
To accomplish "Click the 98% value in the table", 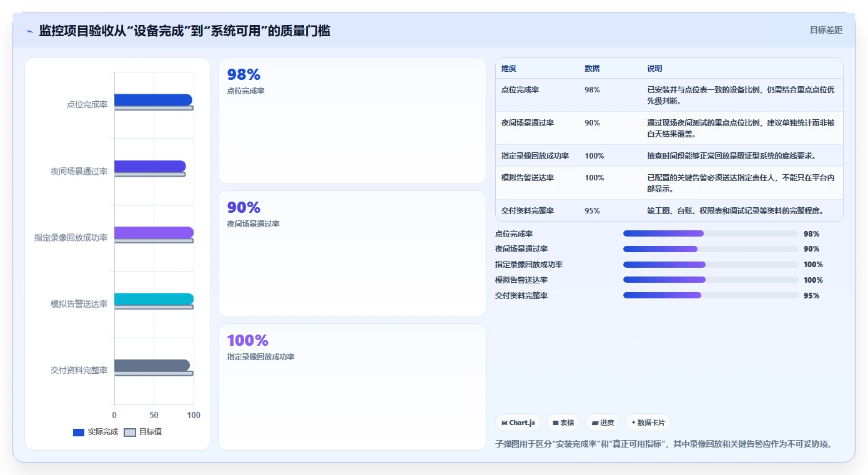I will (x=592, y=90).
